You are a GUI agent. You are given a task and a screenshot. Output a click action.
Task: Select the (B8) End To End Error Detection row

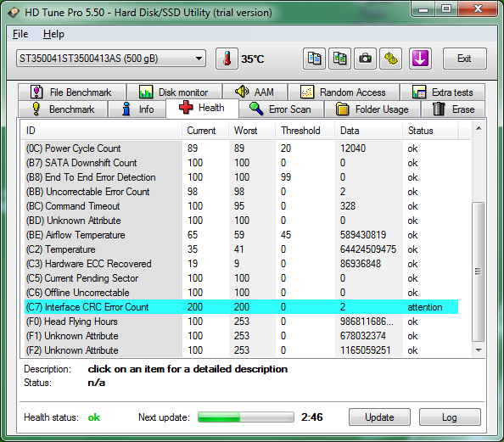click(241, 177)
